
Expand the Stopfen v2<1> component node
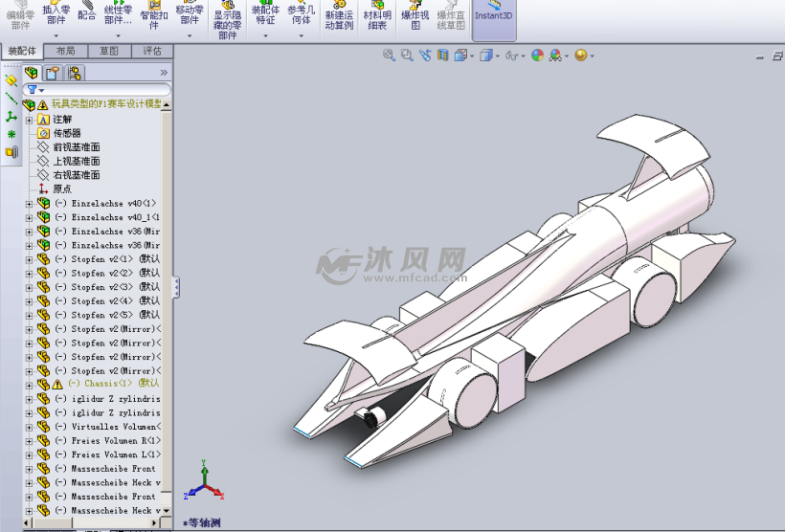(29, 259)
